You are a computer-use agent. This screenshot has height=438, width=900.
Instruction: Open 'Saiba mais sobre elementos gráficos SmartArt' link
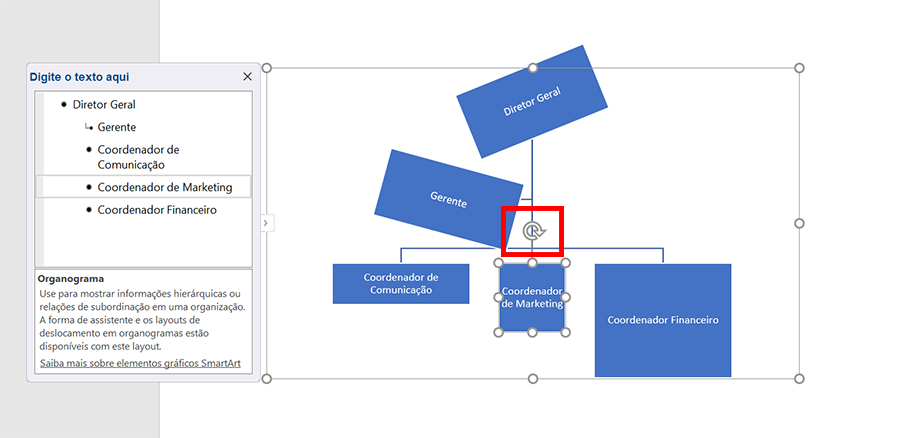[x=141, y=363]
